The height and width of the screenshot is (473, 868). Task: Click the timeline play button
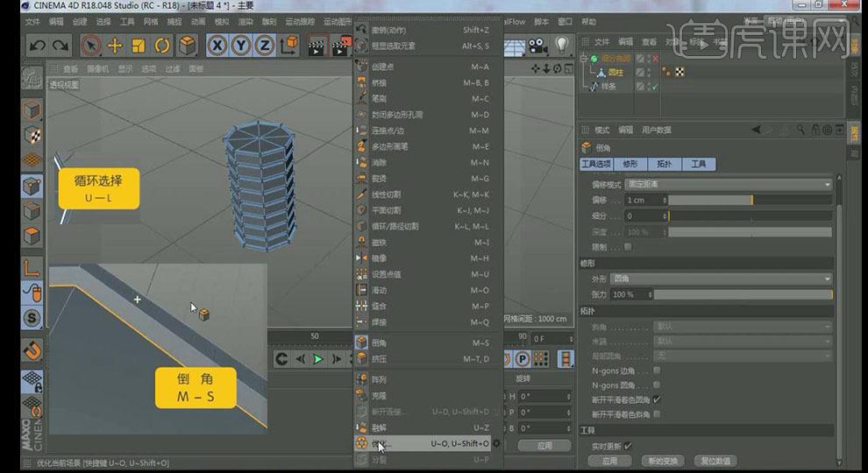[x=317, y=359]
